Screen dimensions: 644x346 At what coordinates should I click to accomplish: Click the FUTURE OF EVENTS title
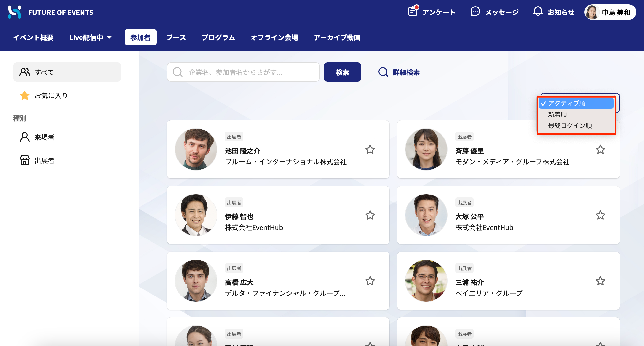coord(60,12)
